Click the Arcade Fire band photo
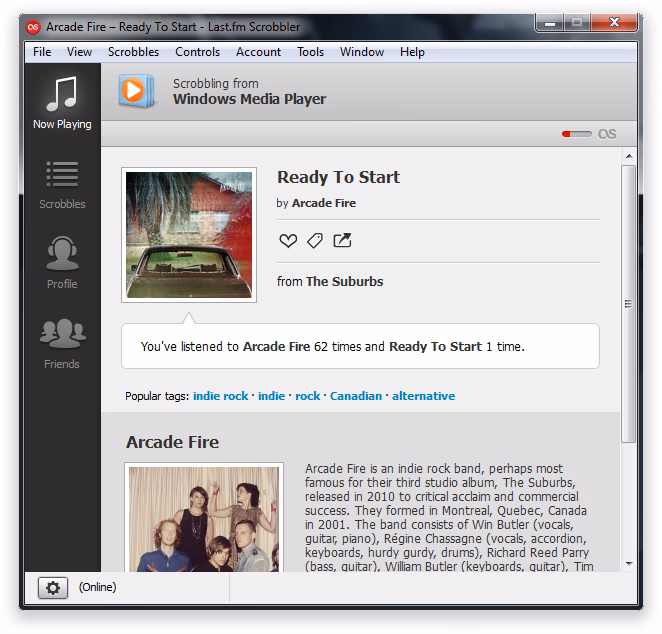Image resolution: width=662 pixels, height=634 pixels. point(204,519)
